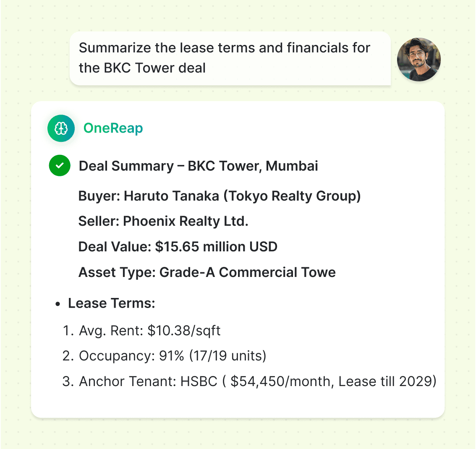476x449 pixels.
Task: Click the Seller Phoenix Realty Ltd. line
Action: [x=163, y=221]
